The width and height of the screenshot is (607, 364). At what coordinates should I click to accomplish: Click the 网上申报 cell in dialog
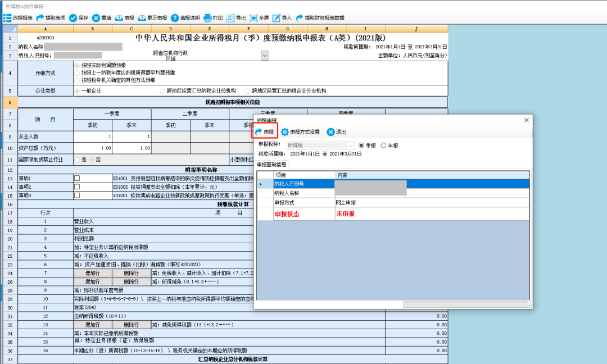432,203
